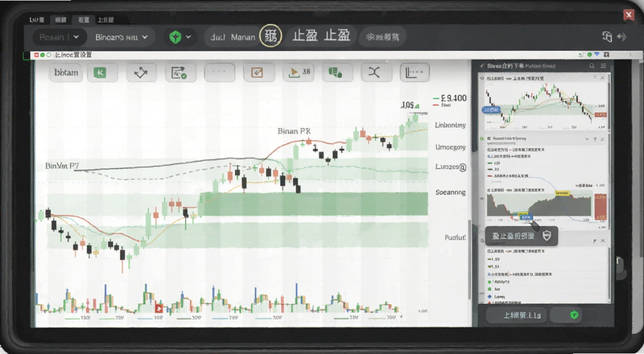Close the top mini chart card
The image size is (644, 354).
602,77
